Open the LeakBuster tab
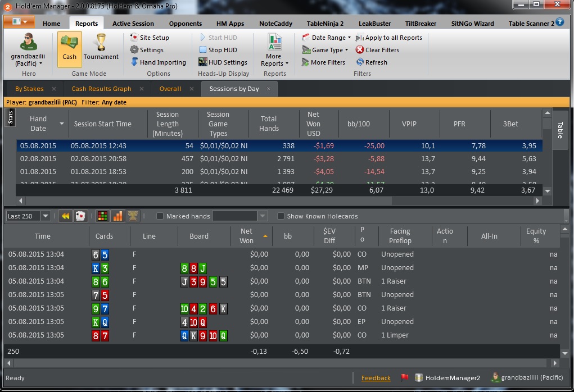Screen dimensions: 574x392 point(374,24)
